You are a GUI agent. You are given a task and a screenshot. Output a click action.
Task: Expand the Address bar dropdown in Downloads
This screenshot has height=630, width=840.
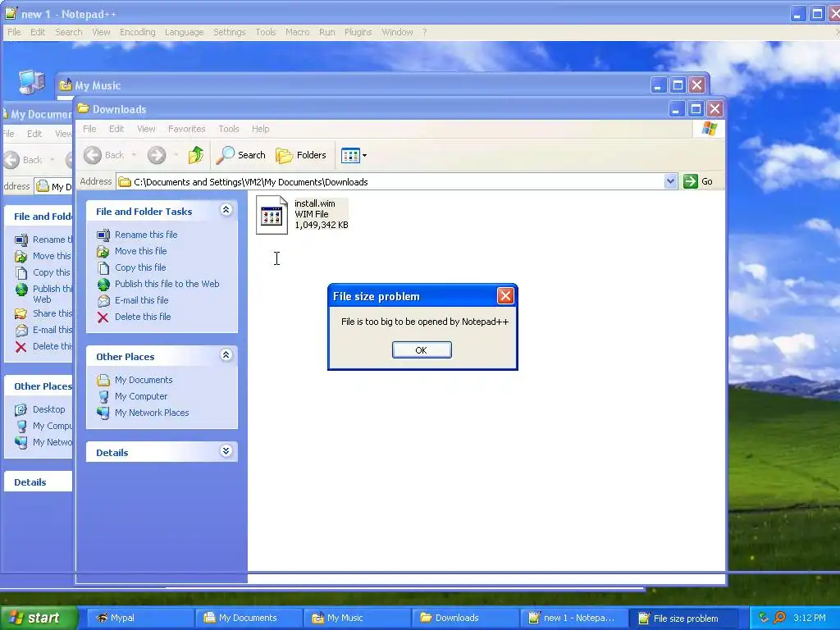tap(670, 181)
